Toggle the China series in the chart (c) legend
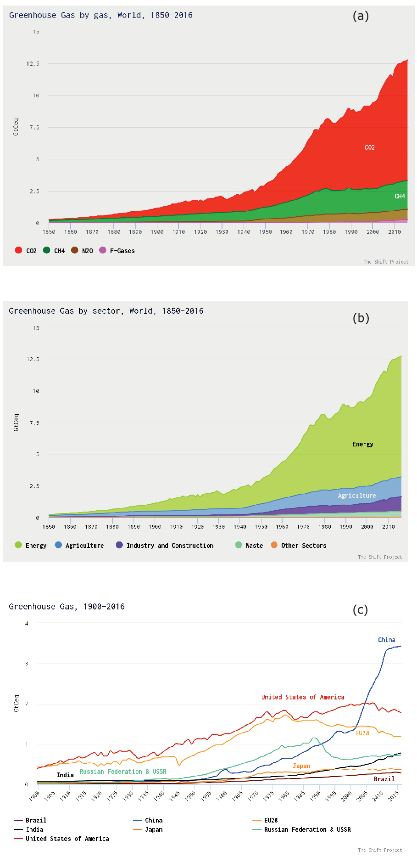This screenshot has height=868, width=417. point(148,820)
